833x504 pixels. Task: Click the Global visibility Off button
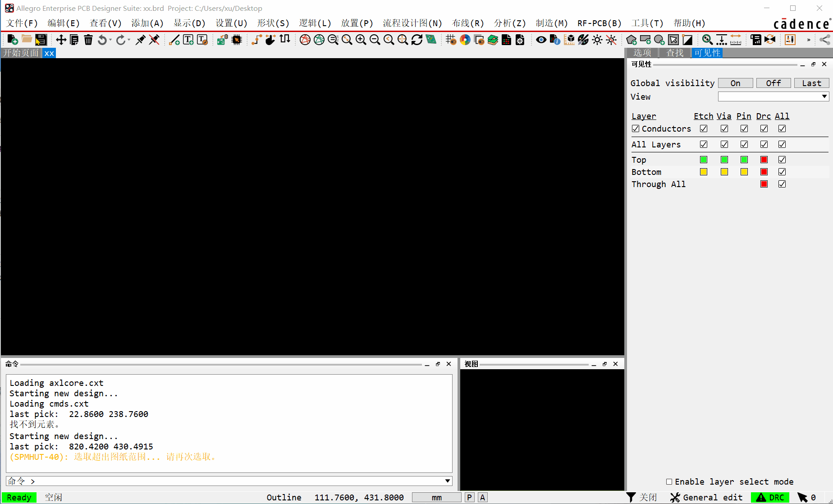point(773,83)
